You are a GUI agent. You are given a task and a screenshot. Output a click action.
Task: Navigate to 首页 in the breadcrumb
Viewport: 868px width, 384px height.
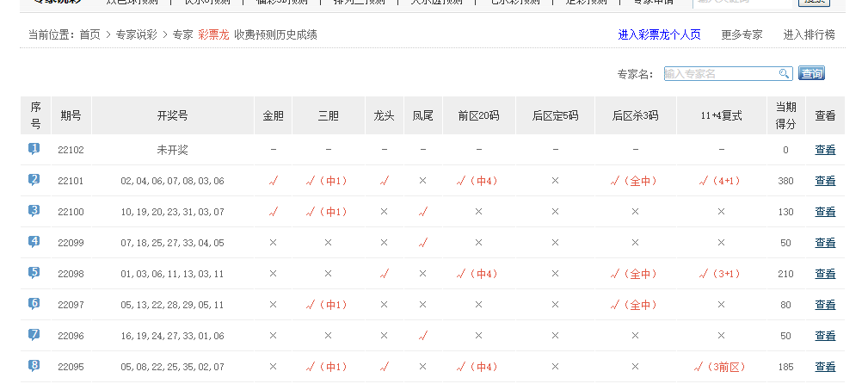pyautogui.click(x=89, y=35)
